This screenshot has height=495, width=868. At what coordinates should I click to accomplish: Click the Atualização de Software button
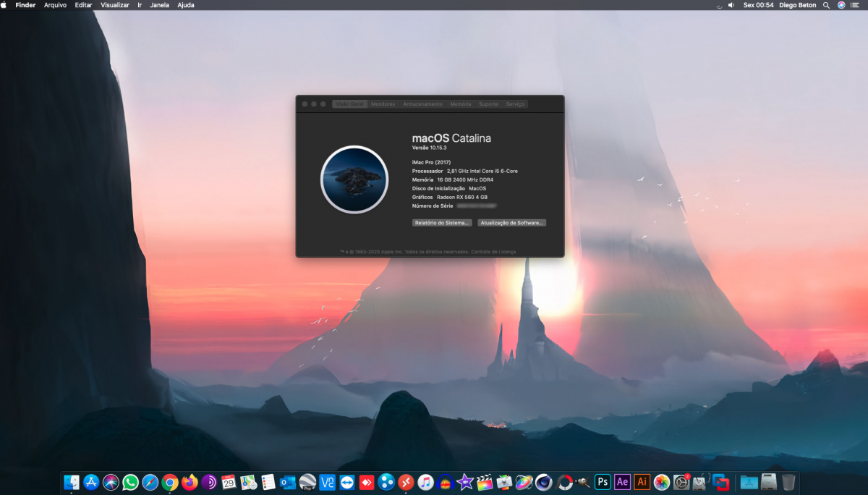(511, 223)
